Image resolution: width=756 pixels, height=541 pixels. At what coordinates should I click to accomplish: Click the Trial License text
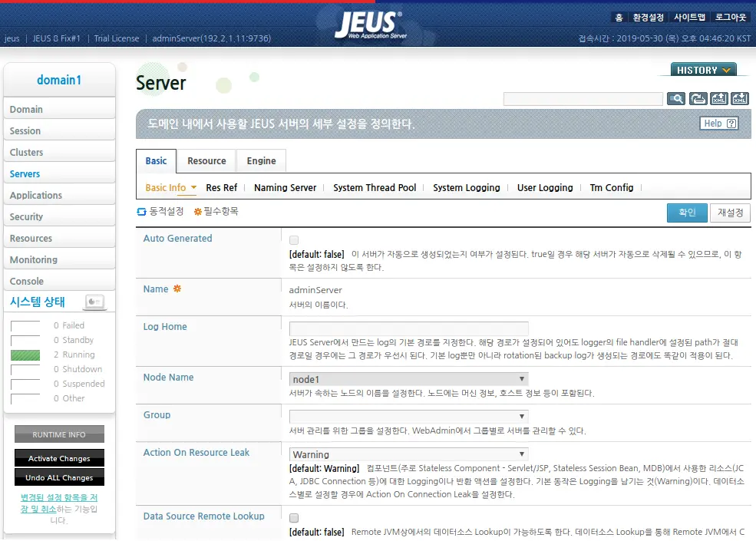[x=116, y=38]
